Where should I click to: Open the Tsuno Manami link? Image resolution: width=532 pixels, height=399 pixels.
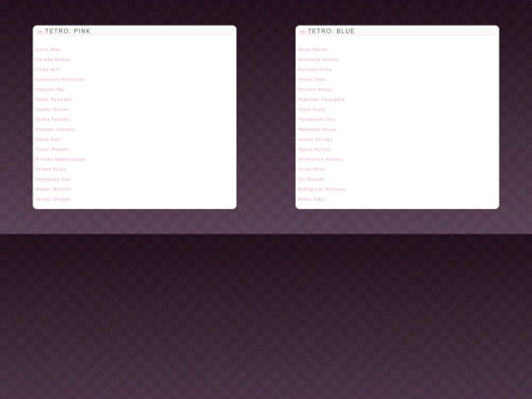point(52,150)
